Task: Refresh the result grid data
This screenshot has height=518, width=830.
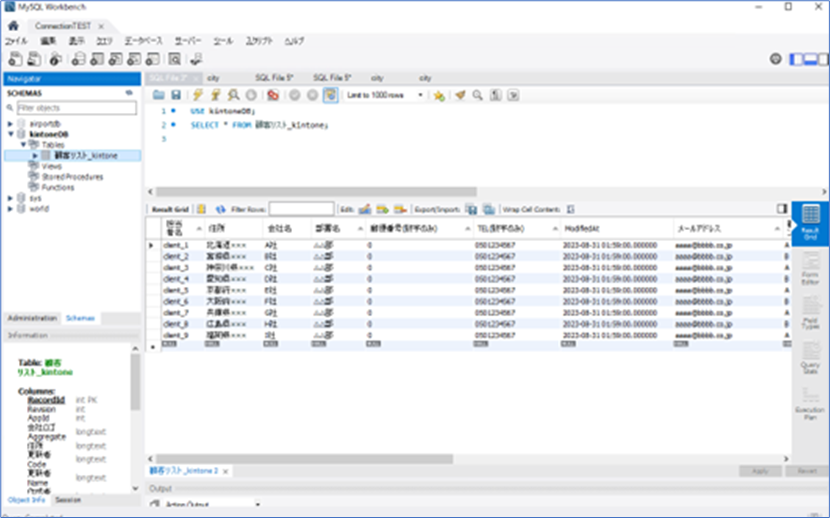Action: click(x=220, y=210)
